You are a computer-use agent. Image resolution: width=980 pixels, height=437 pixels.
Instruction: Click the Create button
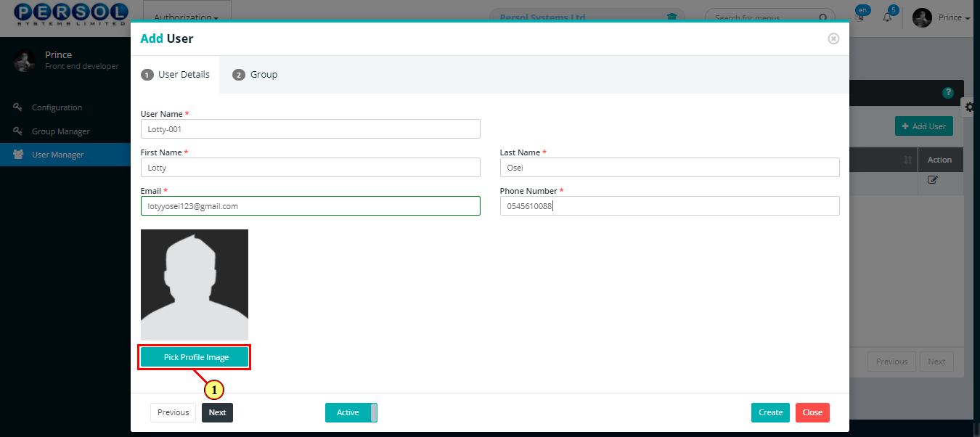tap(770, 412)
